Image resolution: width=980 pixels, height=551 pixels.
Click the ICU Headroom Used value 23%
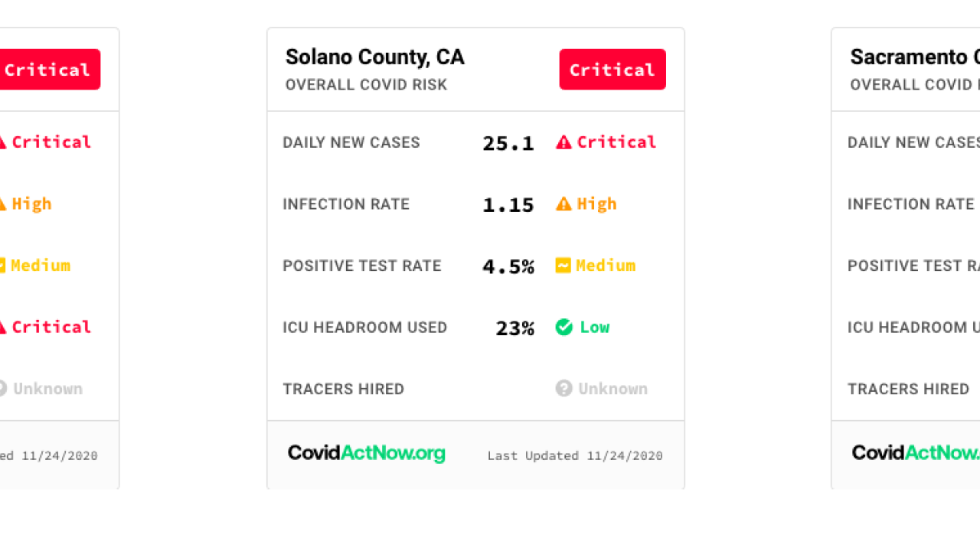(514, 328)
